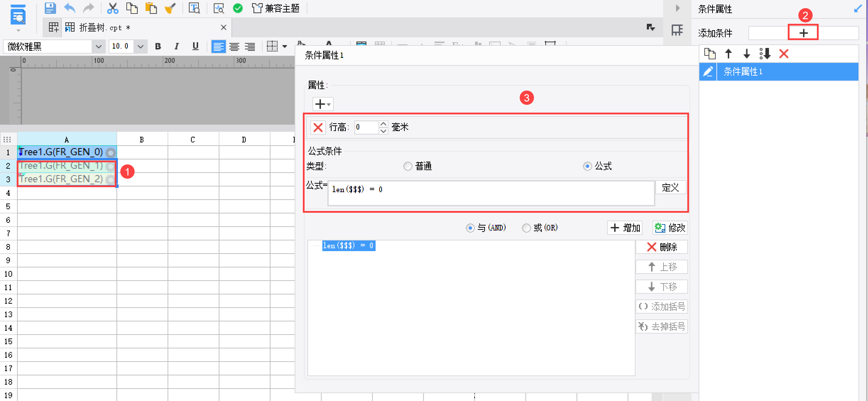Click the Cut scissors icon
868x401 pixels.
point(113,8)
